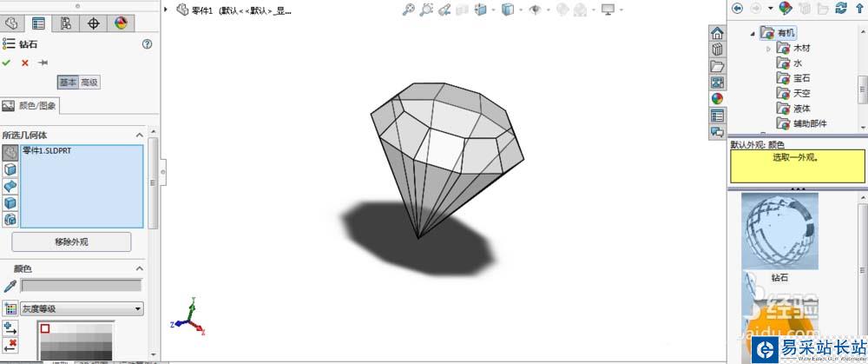Open the Display Style cube dropdown
Viewport: 868px width, 364px height.
tap(507, 10)
